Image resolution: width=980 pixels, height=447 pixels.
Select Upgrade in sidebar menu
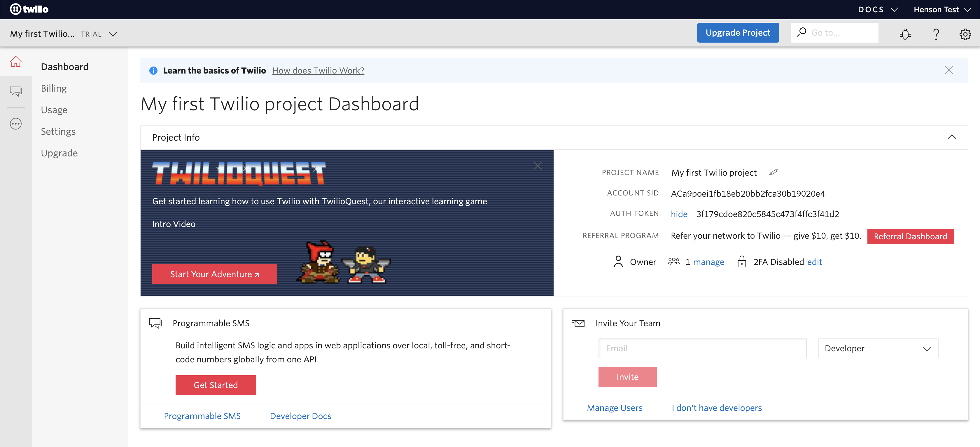tap(59, 153)
